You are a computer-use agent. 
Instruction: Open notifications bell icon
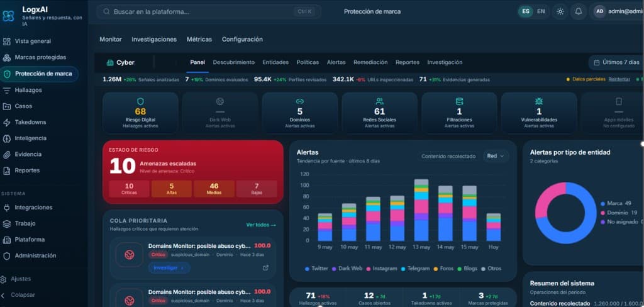(579, 11)
